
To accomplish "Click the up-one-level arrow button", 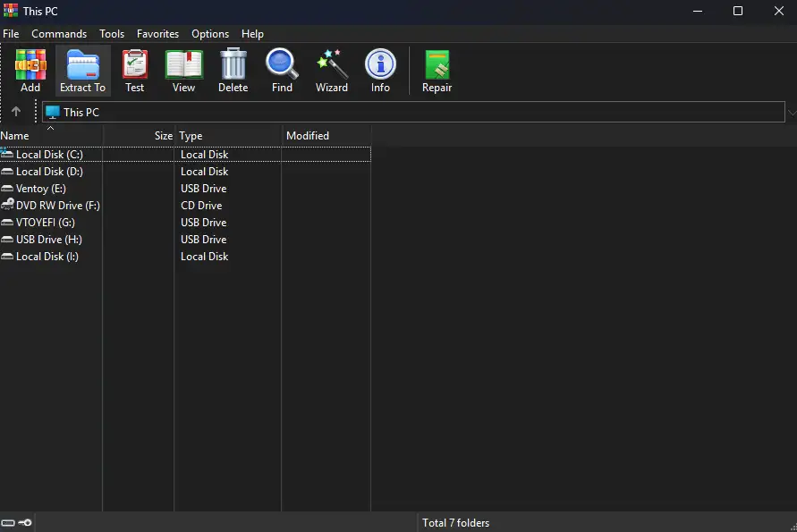I will click(16, 112).
